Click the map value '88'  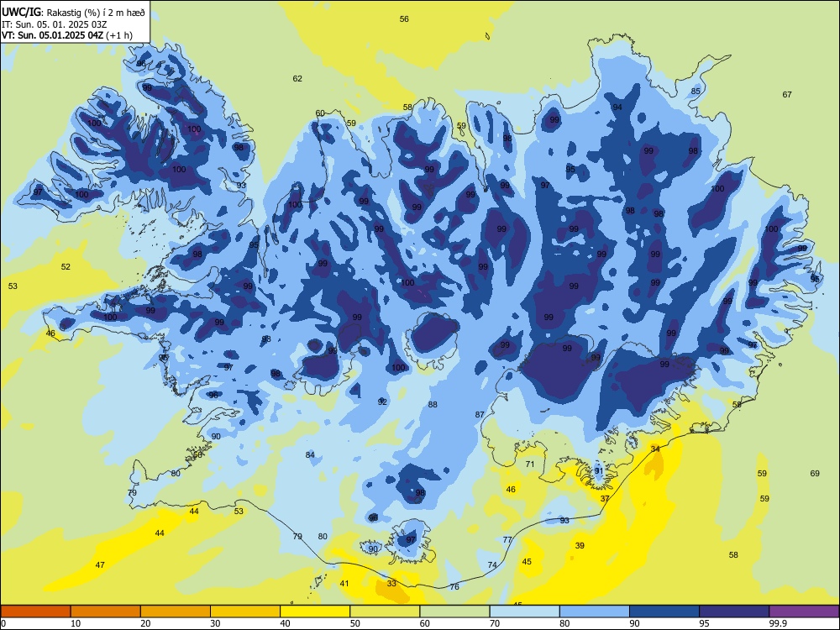(433, 405)
